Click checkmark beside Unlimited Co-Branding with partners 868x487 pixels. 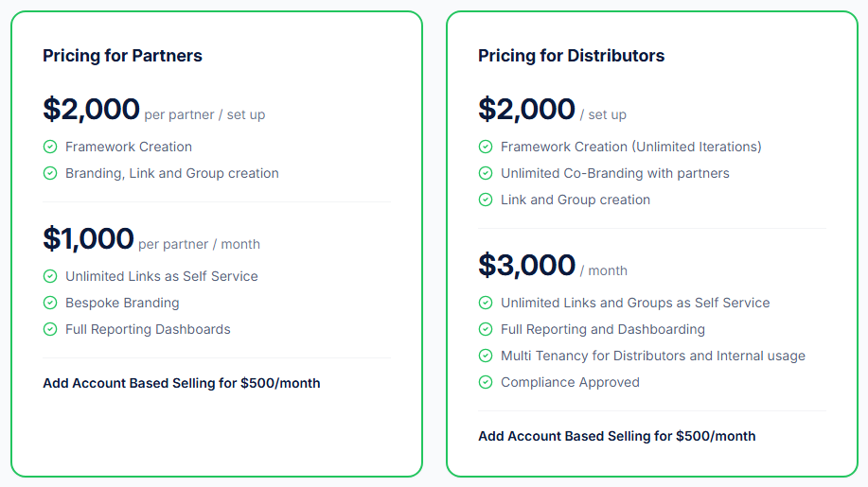pyautogui.click(x=486, y=173)
